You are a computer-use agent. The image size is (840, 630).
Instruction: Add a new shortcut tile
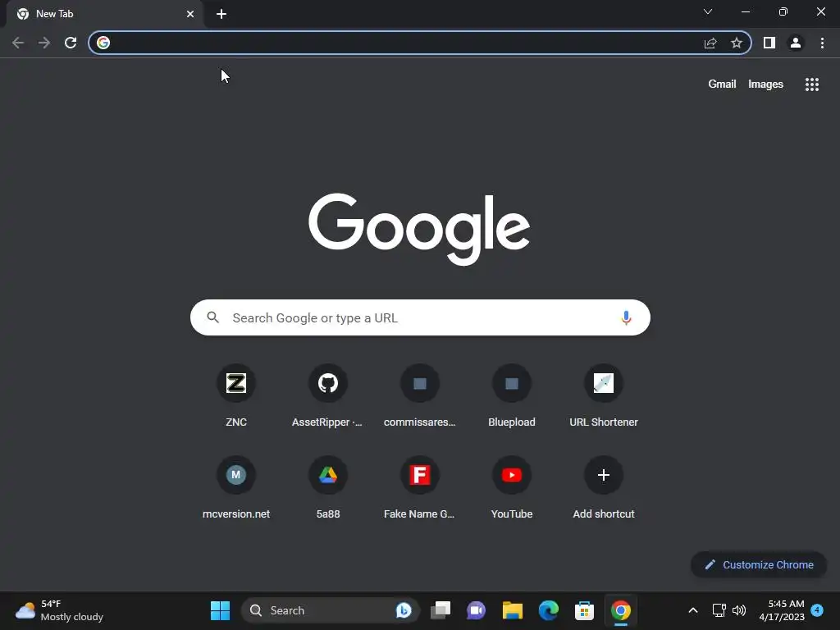[604, 487]
